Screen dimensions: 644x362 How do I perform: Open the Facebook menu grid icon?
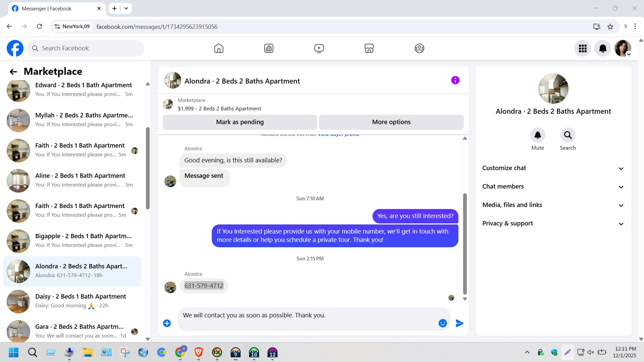click(x=583, y=48)
